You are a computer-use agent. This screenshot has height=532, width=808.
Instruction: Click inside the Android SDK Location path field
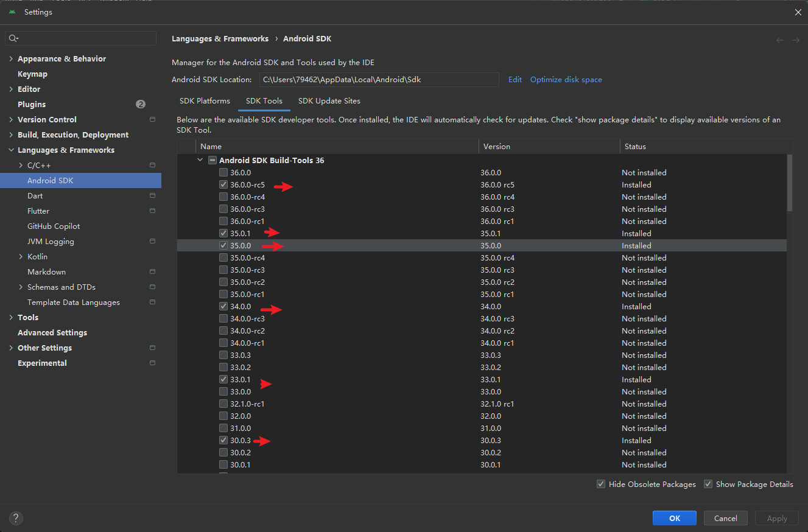pyautogui.click(x=378, y=79)
